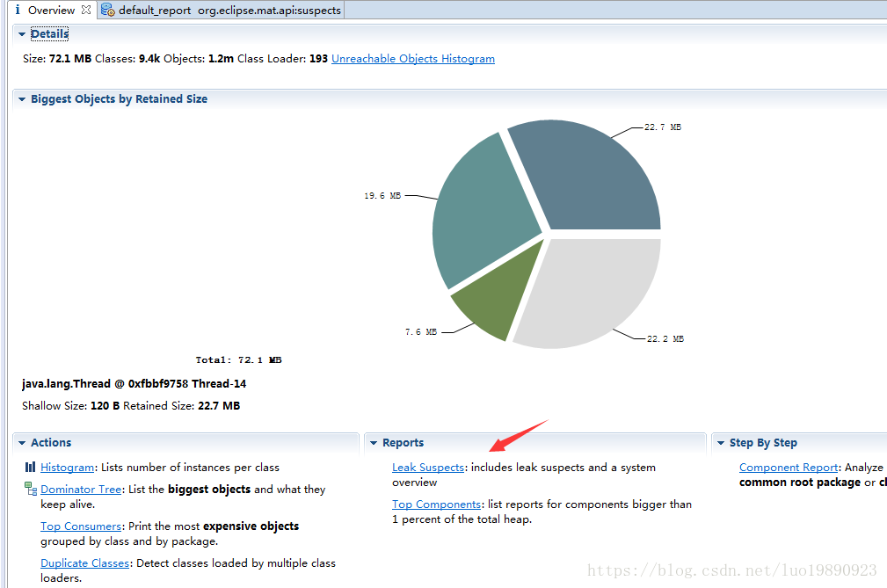Open the Component Report link
Image resolution: width=887 pixels, height=588 pixels.
(789, 468)
